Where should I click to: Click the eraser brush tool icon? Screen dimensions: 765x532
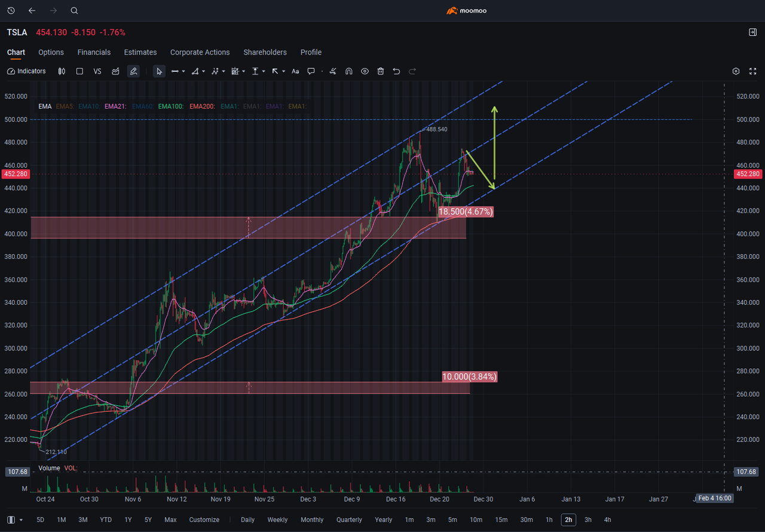pos(333,71)
